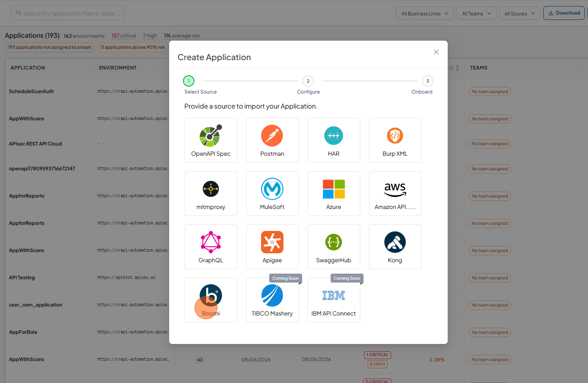Screen dimensions: 588x383
Task: Click the 127 critical link
Action: [124, 36]
